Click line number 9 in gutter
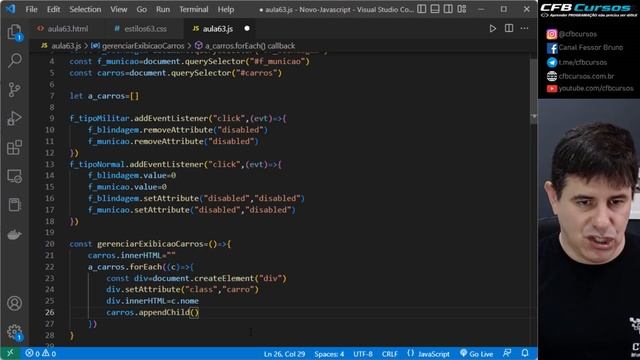 point(52,118)
